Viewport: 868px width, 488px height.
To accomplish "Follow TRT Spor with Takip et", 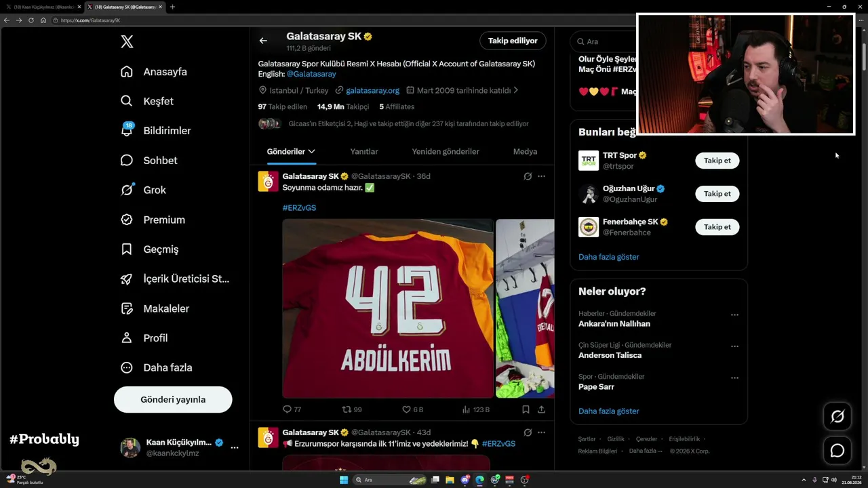I will [717, 161].
